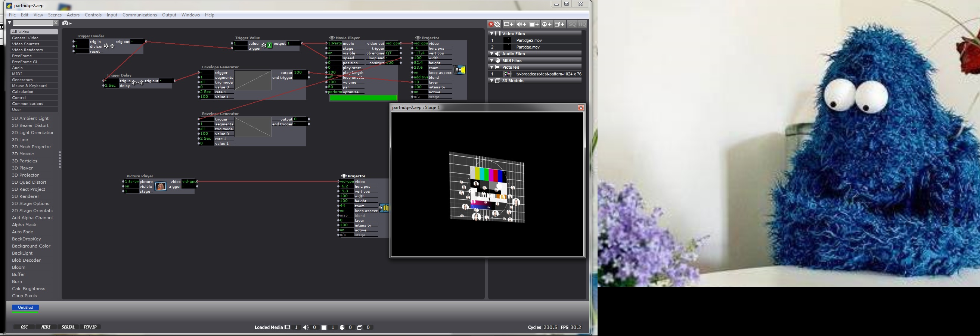Click the first Envelope Generator ramp graph
The height and width of the screenshot is (336, 980).
click(252, 80)
